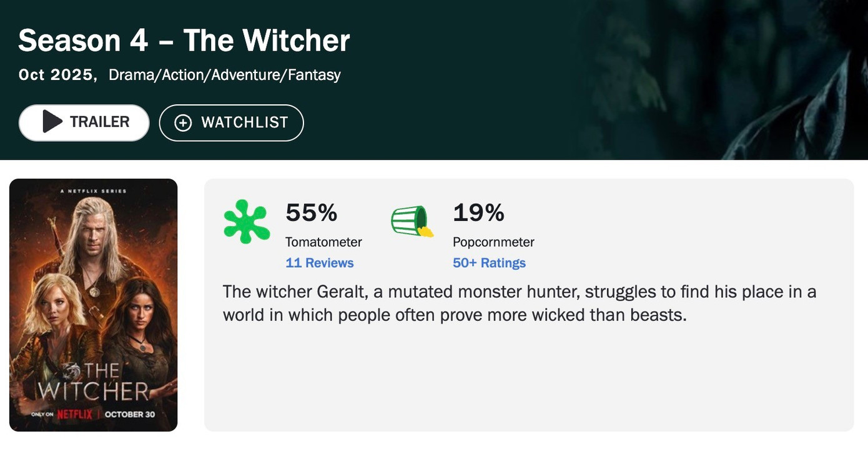Open the 11 Reviews link
This screenshot has height=464, width=868.
(319, 262)
